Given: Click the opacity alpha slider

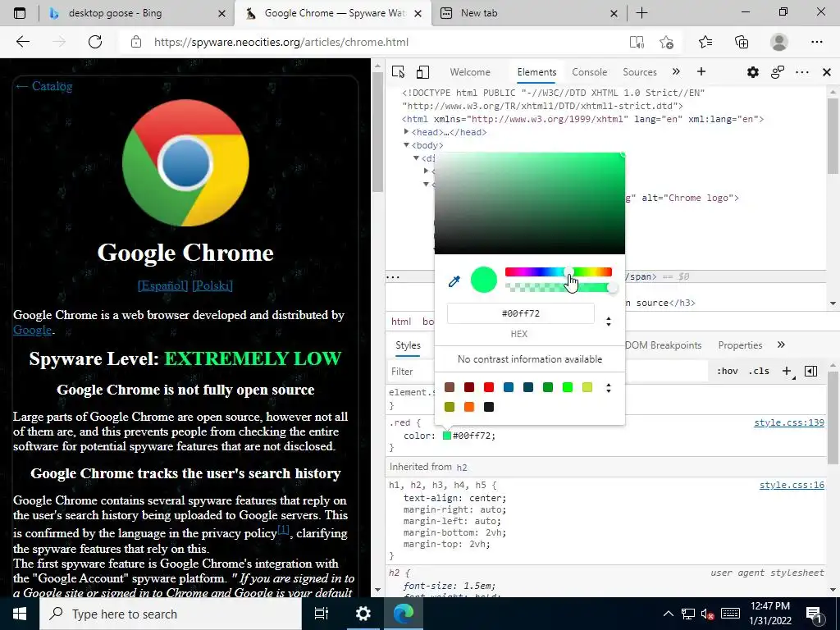Looking at the screenshot, I should (x=558, y=288).
